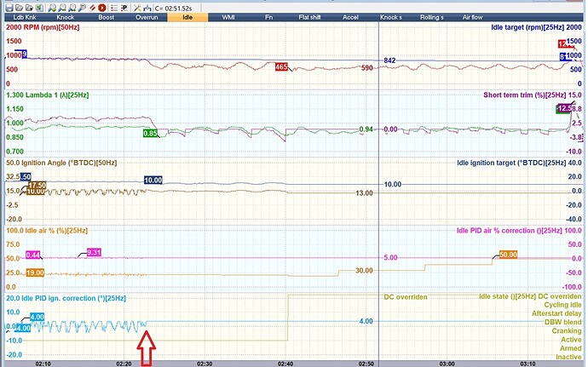Image resolution: width=588 pixels, height=367 pixels.
Task: Click the brown 17.50 ignition marker
Action: coord(37,185)
